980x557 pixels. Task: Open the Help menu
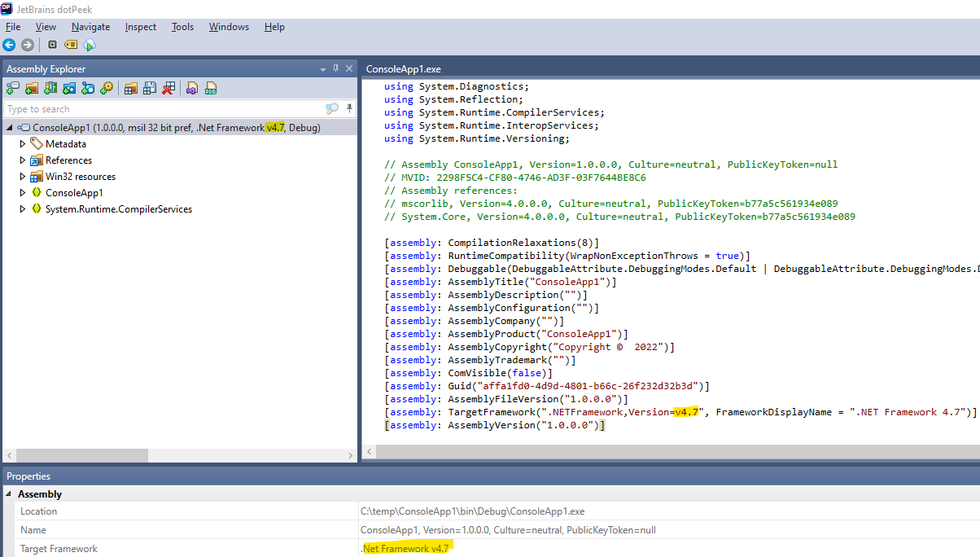click(274, 27)
